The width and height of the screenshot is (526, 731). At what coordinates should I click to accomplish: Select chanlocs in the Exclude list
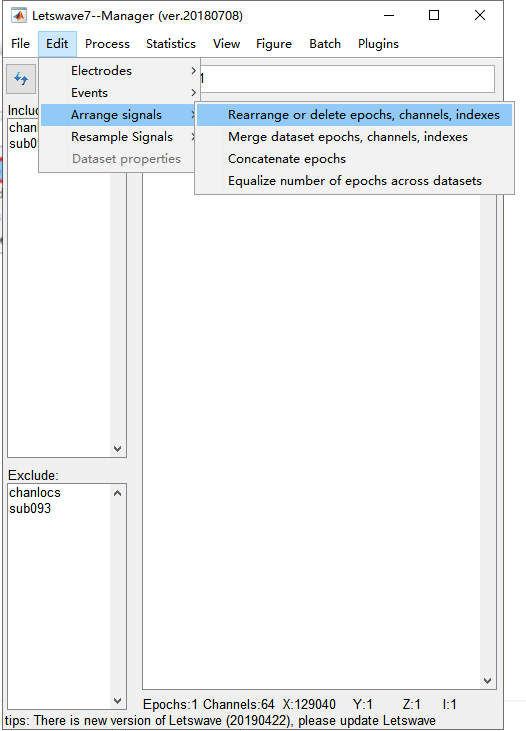click(35, 492)
